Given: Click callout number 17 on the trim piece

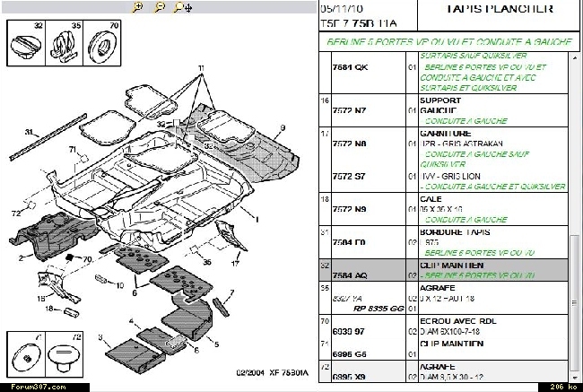Looking at the screenshot, I should coord(235,264).
